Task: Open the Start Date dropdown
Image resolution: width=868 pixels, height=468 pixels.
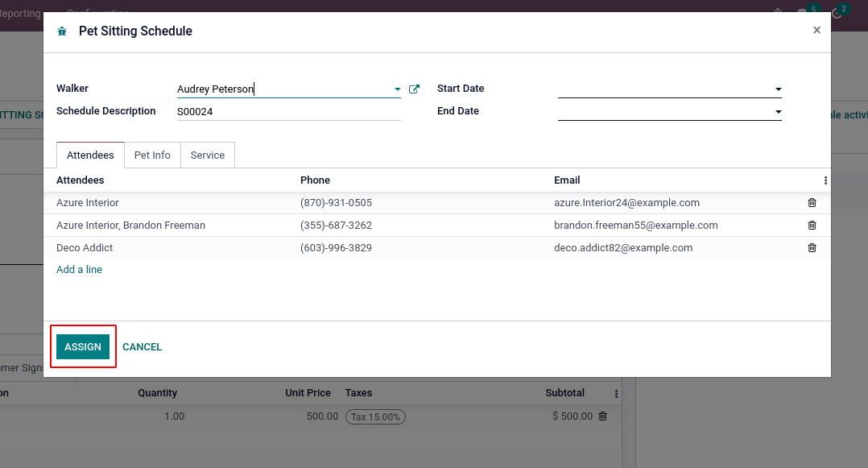Action: (x=778, y=89)
